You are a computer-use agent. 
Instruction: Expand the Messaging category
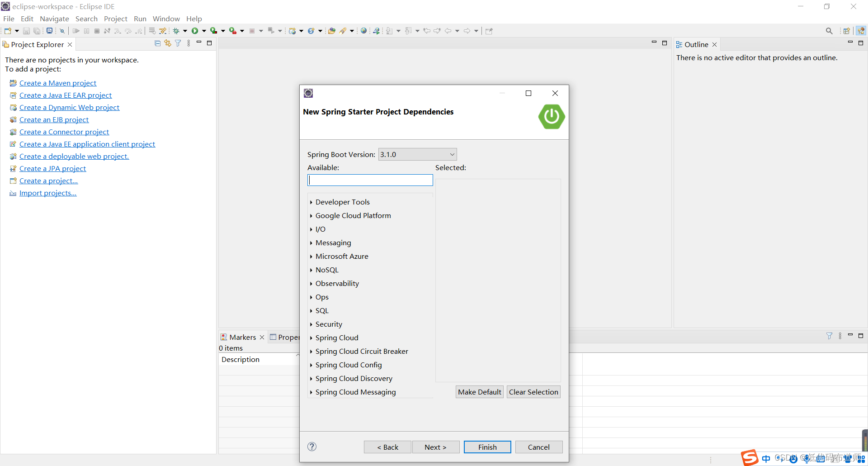pos(311,243)
